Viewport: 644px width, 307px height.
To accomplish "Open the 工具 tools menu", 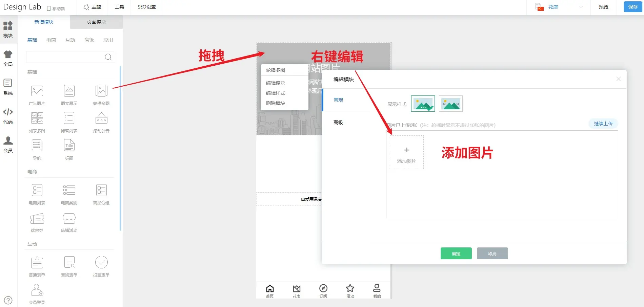I will tap(119, 7).
